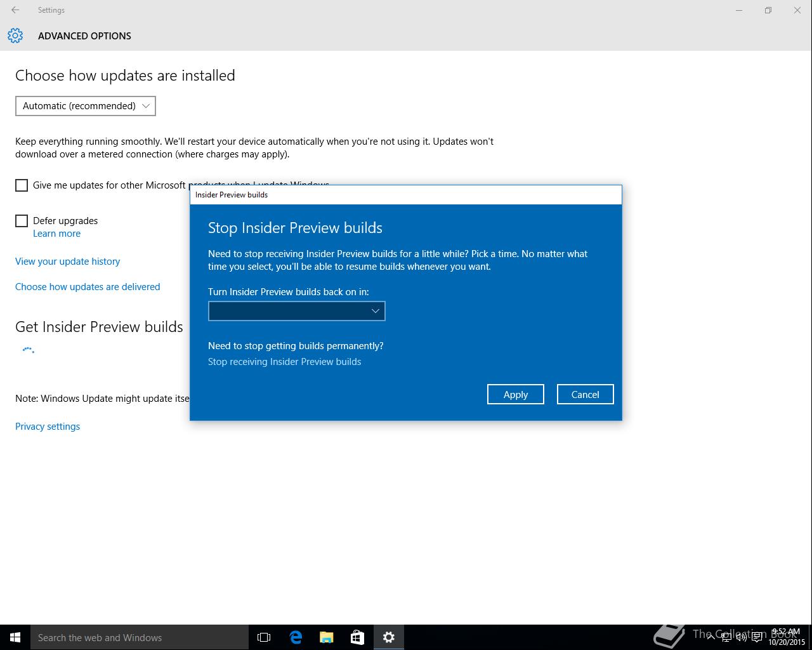Open Privacy settings link
The image size is (812, 650).
pyautogui.click(x=48, y=427)
